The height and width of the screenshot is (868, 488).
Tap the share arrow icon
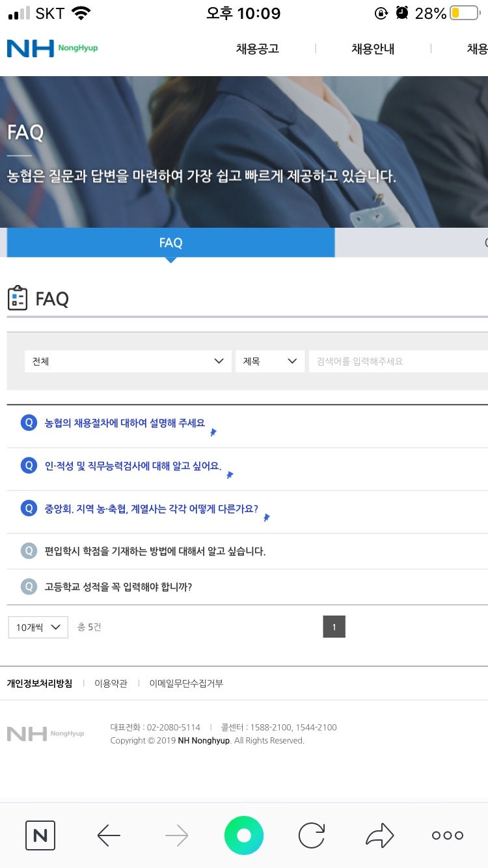point(380,835)
